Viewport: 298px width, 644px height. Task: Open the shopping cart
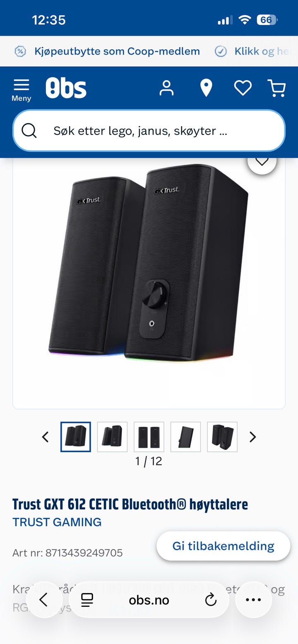point(277,88)
